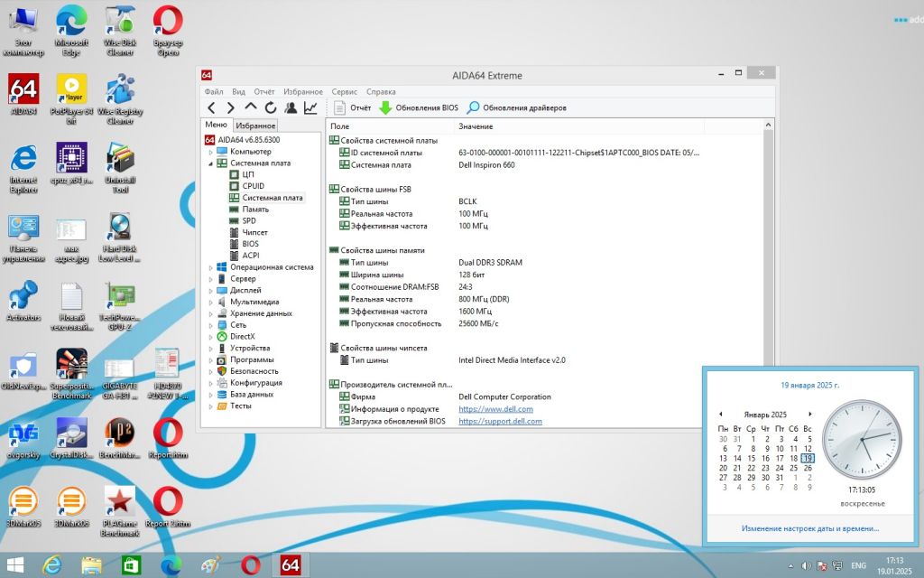Refresh the AIDA64 page with the circular arrow

click(271, 108)
